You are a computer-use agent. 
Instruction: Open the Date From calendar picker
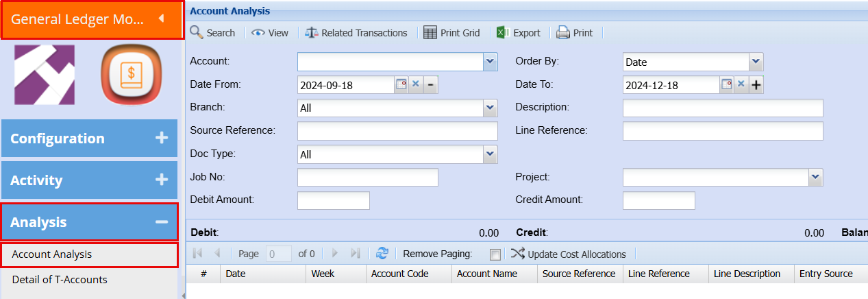401,84
